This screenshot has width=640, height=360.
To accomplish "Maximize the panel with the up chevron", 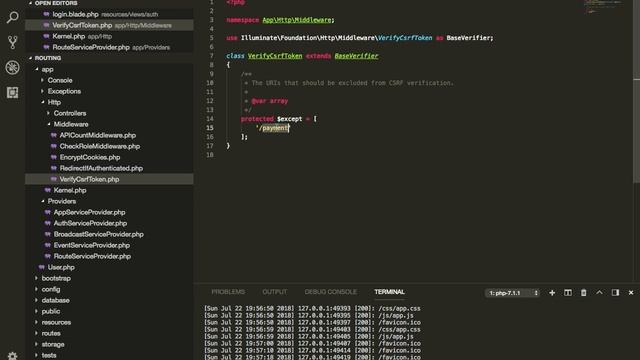I will click(599, 293).
